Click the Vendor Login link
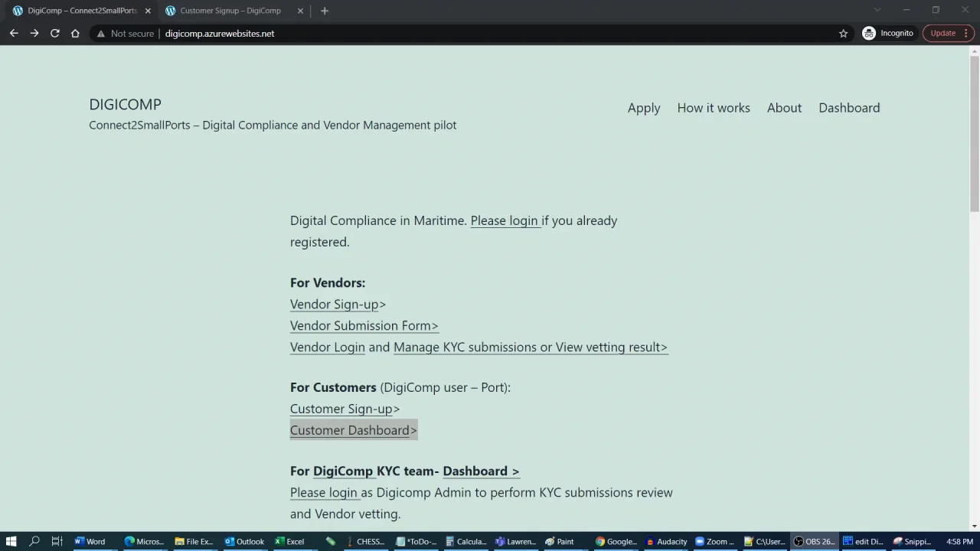The image size is (980, 551). point(327,347)
